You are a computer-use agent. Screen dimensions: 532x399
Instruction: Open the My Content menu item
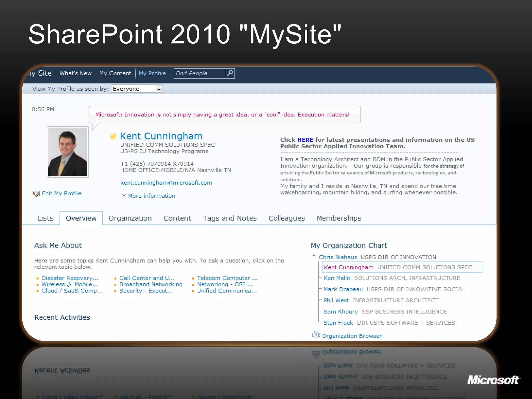(115, 73)
